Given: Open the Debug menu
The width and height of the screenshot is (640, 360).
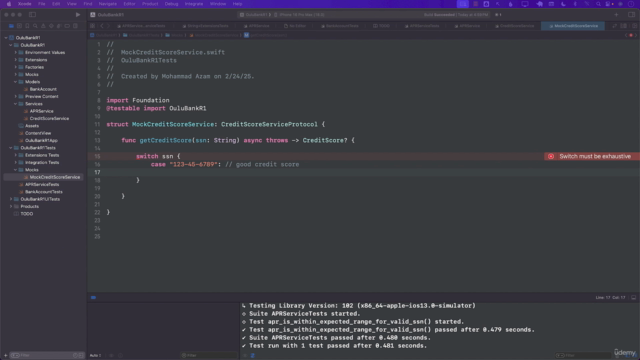Looking at the screenshot, I should point(171,4).
